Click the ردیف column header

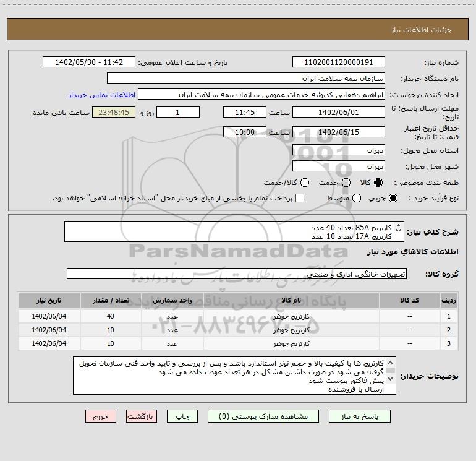point(449,300)
